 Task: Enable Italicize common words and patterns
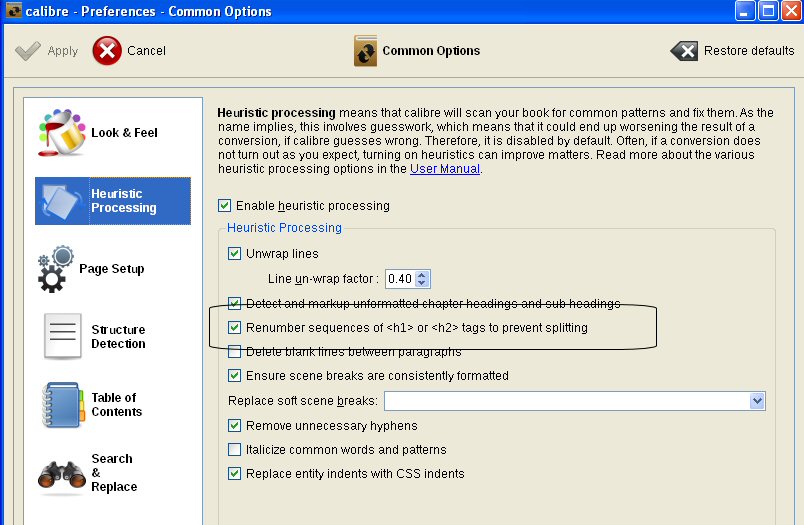[235, 450]
